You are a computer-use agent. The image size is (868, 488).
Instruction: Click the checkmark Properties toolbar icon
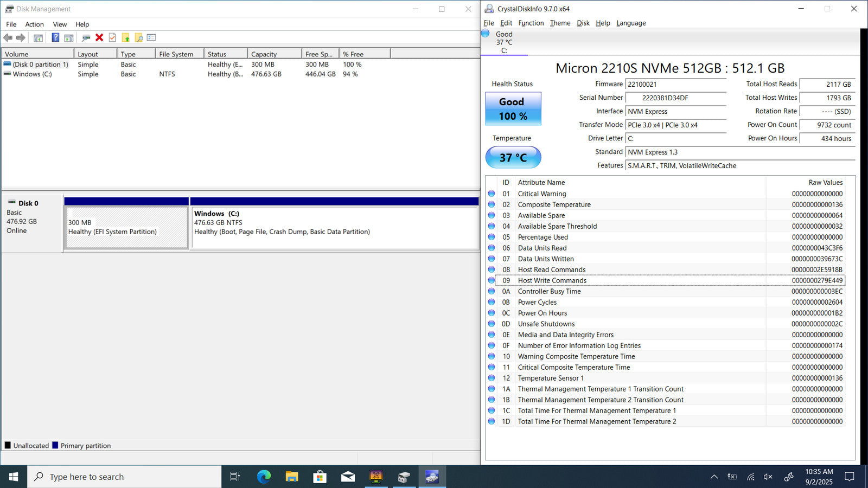[x=112, y=37]
